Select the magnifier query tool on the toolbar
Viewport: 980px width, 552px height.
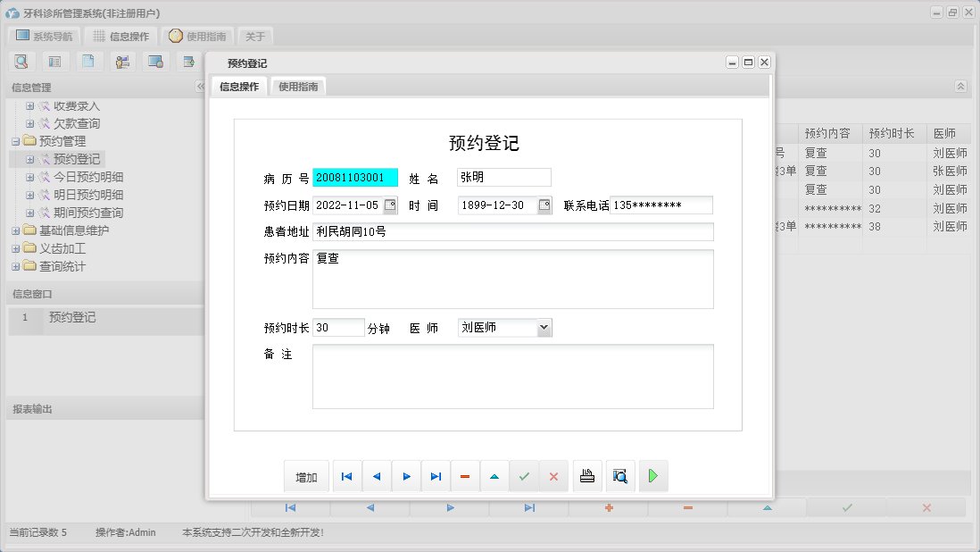coord(21,61)
